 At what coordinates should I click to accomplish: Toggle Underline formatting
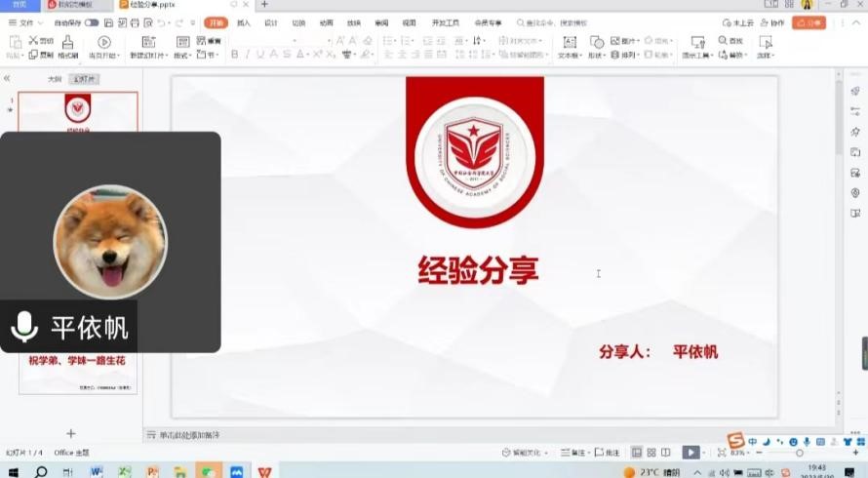pyautogui.click(x=260, y=55)
